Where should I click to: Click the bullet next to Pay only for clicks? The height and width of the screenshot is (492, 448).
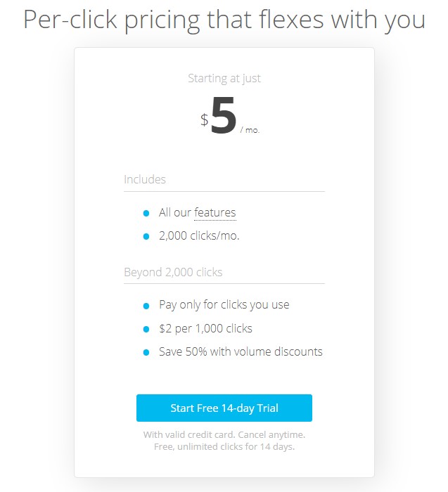tap(146, 306)
